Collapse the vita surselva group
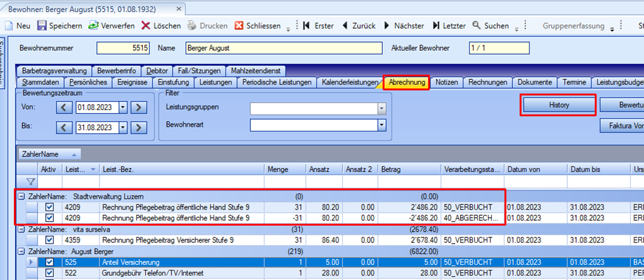644x280 pixels. coord(20,229)
